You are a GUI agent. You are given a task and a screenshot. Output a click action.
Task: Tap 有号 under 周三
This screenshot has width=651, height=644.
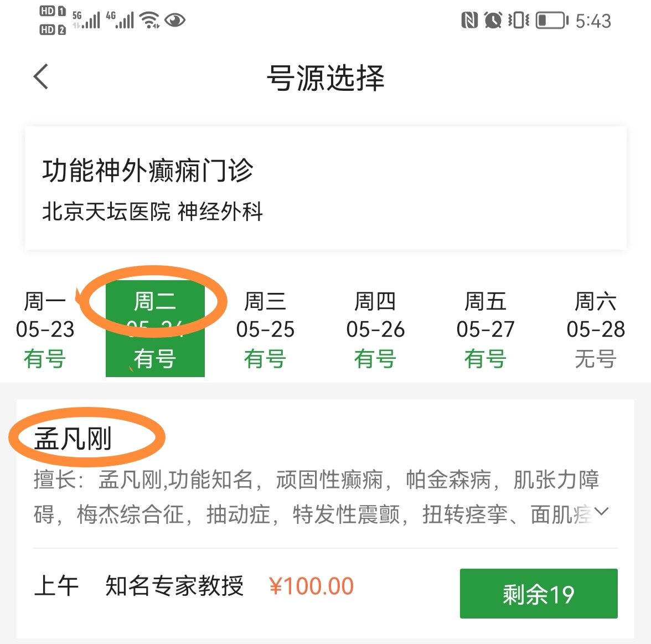point(265,359)
